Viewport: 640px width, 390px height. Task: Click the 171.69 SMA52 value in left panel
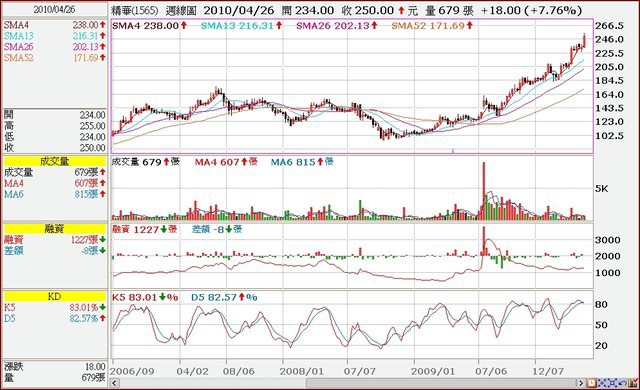(x=86, y=58)
